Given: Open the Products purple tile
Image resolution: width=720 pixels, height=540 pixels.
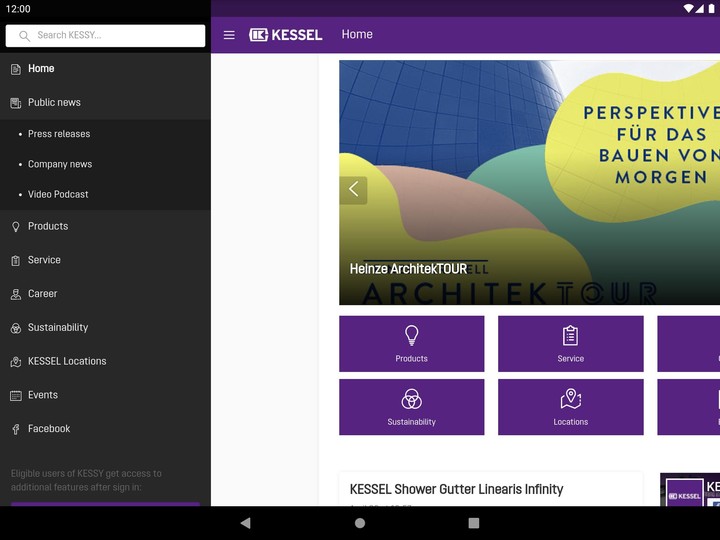Looking at the screenshot, I should point(411,343).
